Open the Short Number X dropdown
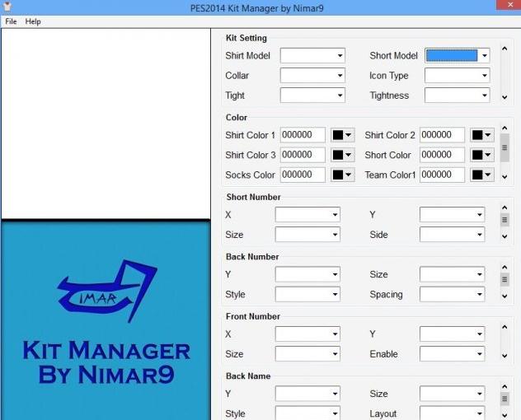 point(307,215)
